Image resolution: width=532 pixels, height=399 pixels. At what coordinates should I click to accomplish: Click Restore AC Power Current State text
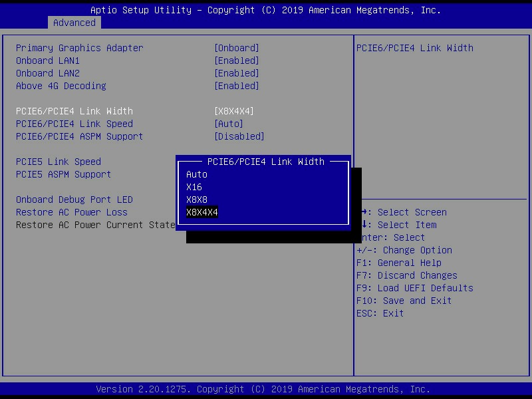(x=96, y=225)
